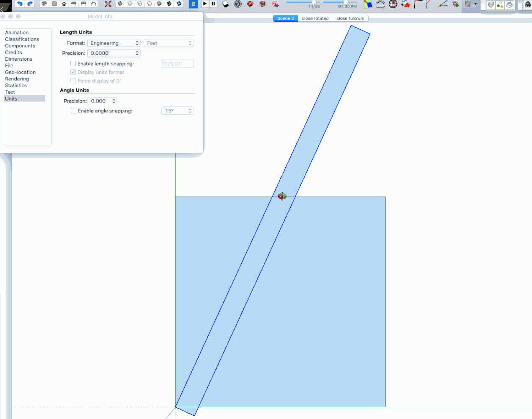Switch to the Scene 2 tab

(x=285, y=18)
